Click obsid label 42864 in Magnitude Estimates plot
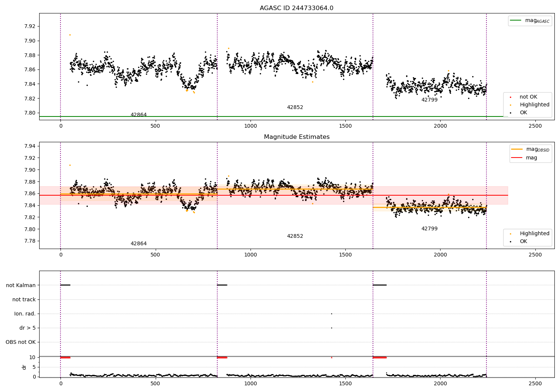This screenshot has width=560, height=392. 139,244
